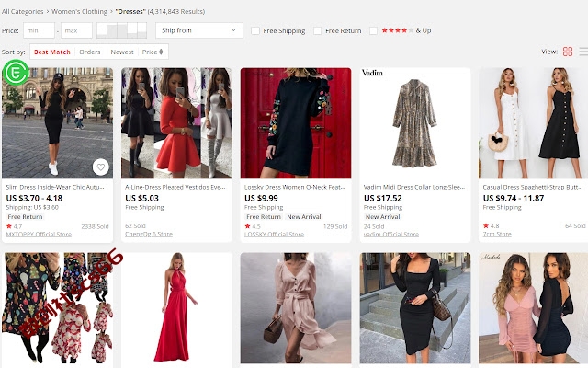
Task: Click the 4.5 star rating on Lossky
Action: coord(253,226)
